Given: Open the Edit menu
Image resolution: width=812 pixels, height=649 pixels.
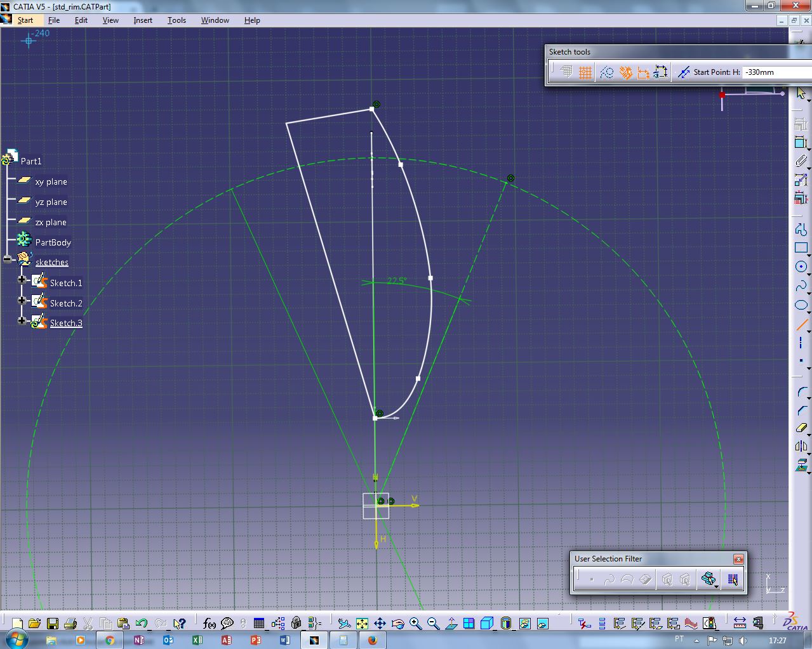Looking at the screenshot, I should click(81, 20).
